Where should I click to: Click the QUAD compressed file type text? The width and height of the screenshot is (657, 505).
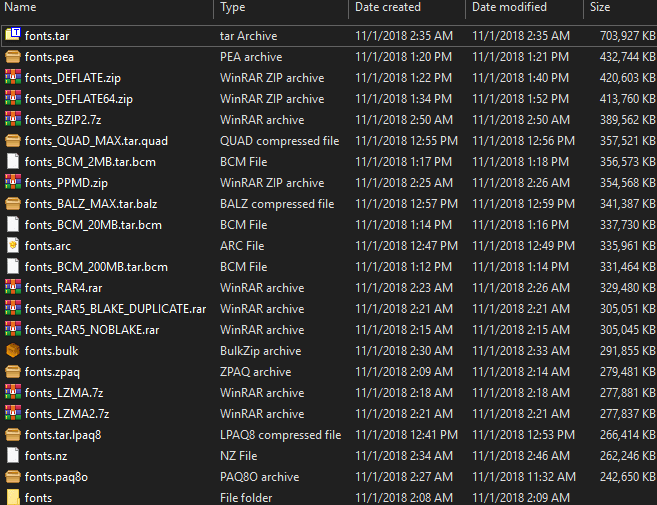pyautogui.click(x=279, y=141)
